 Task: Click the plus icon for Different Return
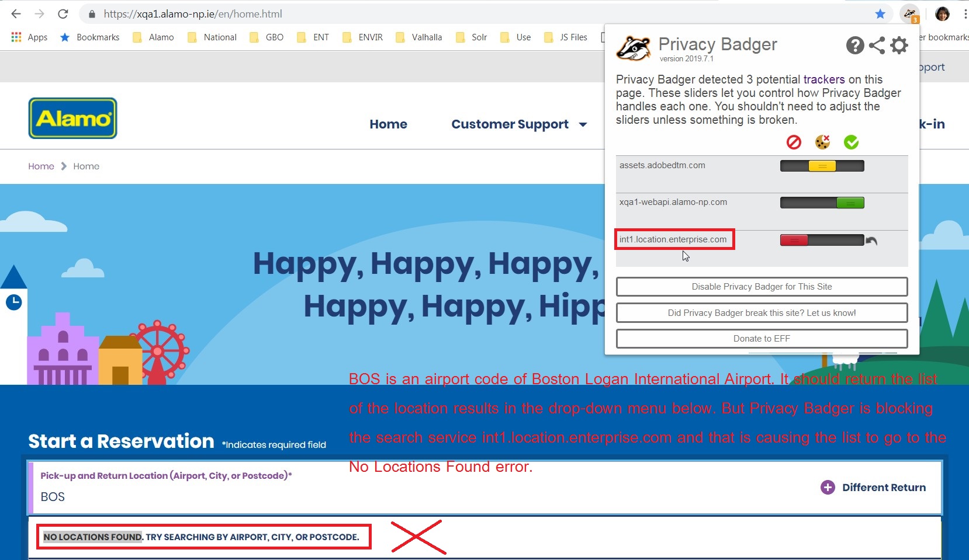tap(828, 487)
